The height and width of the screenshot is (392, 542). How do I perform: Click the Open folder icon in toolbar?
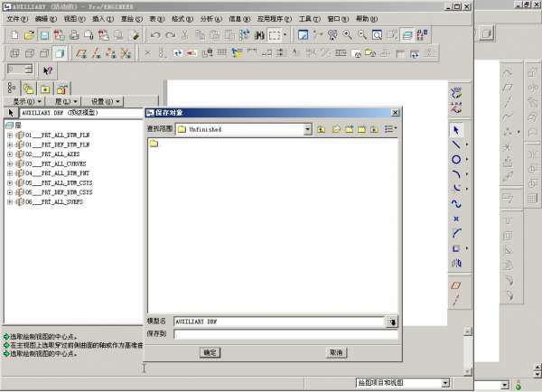(30, 35)
